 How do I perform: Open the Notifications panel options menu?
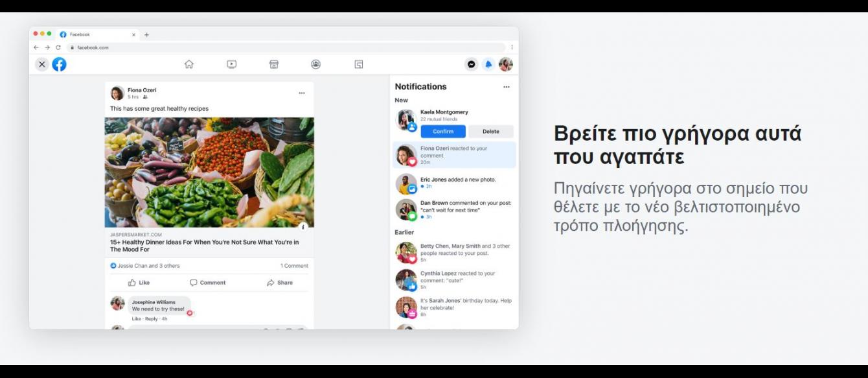pos(506,87)
